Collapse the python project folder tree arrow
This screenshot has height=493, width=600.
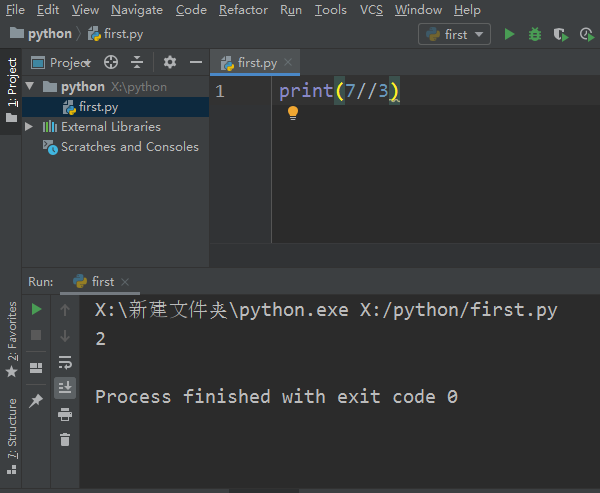coord(29,87)
